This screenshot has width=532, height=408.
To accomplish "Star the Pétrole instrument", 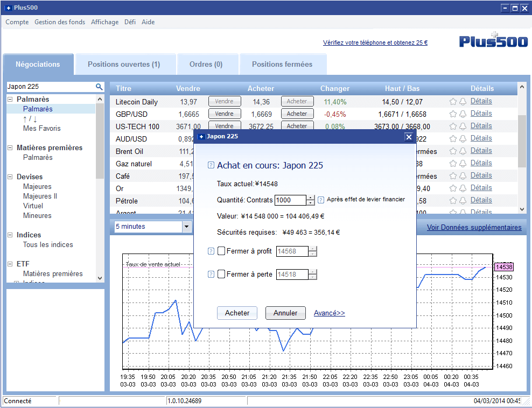I will pos(453,200).
